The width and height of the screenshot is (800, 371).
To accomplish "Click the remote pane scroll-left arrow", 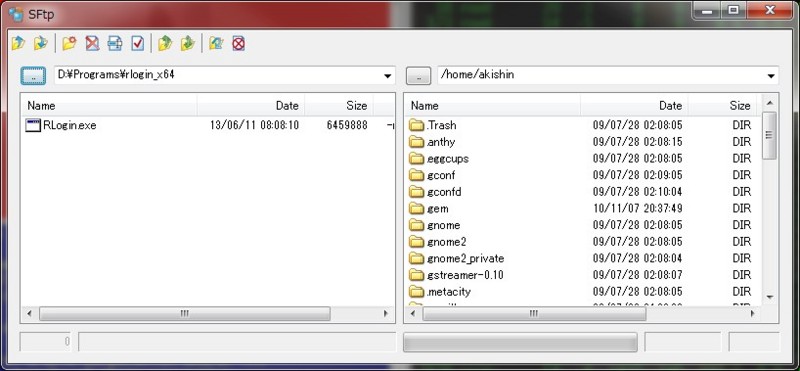I will [x=413, y=313].
